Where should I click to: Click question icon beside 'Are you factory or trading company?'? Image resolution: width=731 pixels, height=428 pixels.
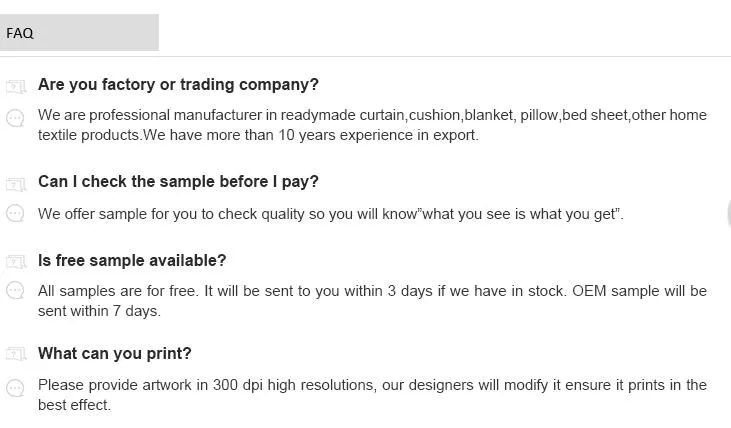click(15, 86)
